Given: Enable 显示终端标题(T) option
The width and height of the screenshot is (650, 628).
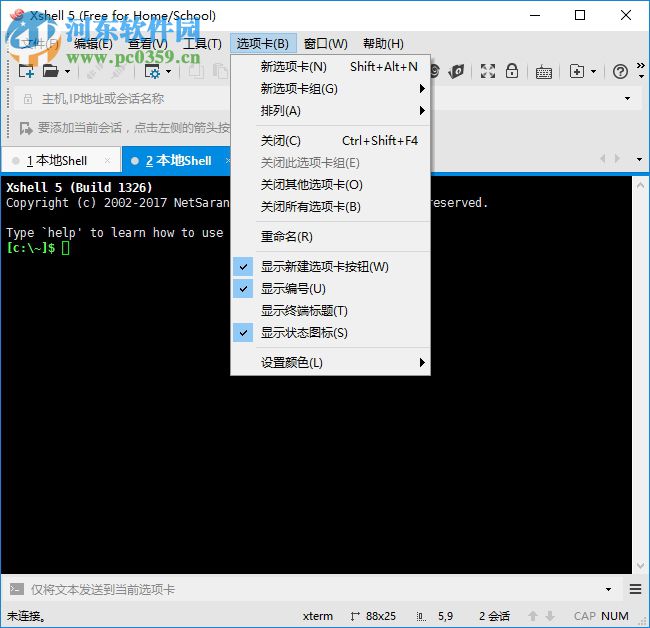Looking at the screenshot, I should tap(330, 310).
